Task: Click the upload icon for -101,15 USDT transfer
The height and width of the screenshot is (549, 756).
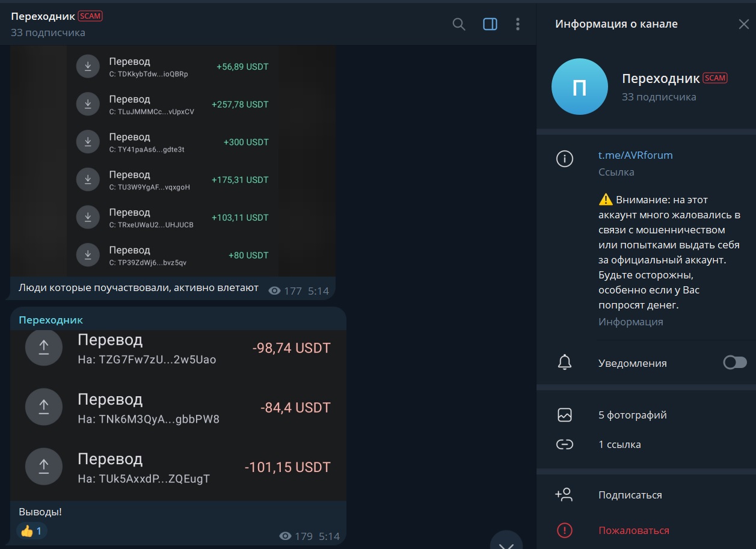Action: tap(44, 467)
